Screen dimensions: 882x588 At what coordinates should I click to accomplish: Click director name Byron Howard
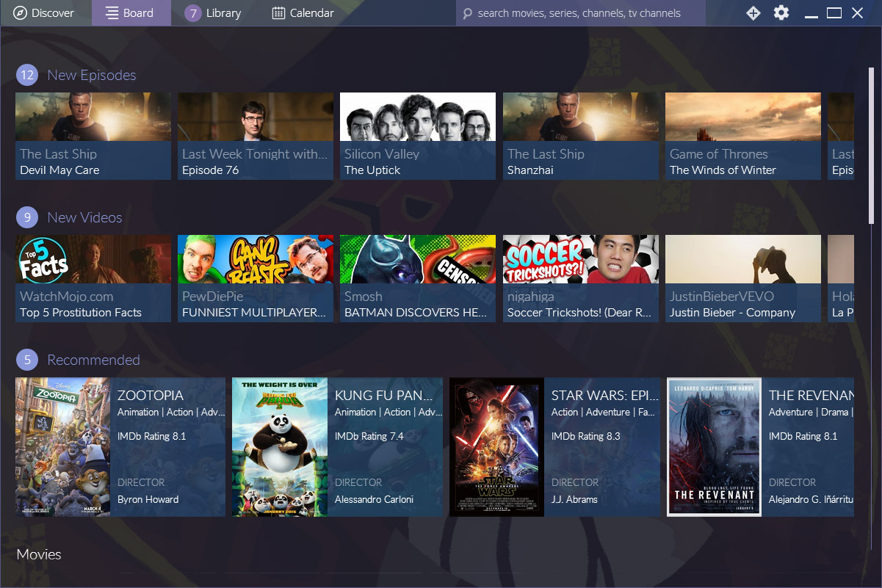coord(148,499)
